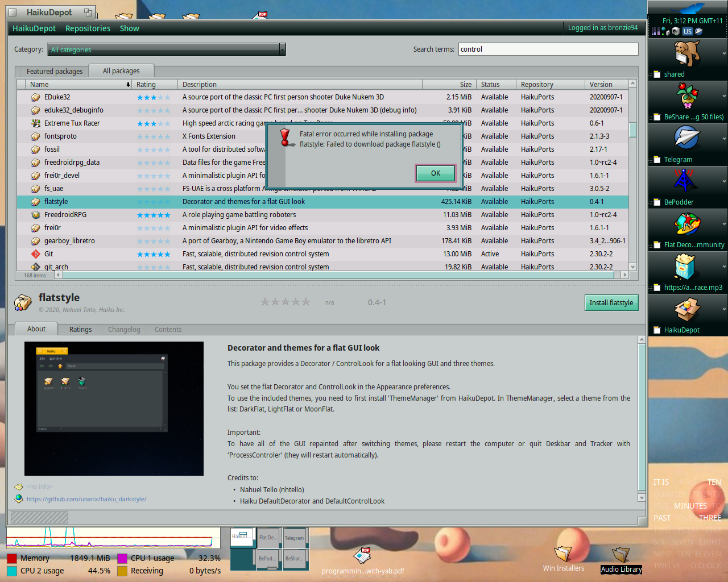This screenshot has height=582, width=728.
Task: Open the HaikuDepot menu
Action: (34, 28)
